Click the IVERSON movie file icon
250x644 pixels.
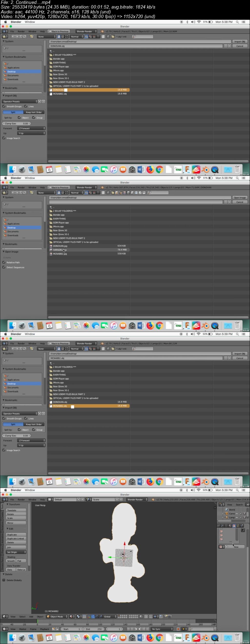coord(51,250)
